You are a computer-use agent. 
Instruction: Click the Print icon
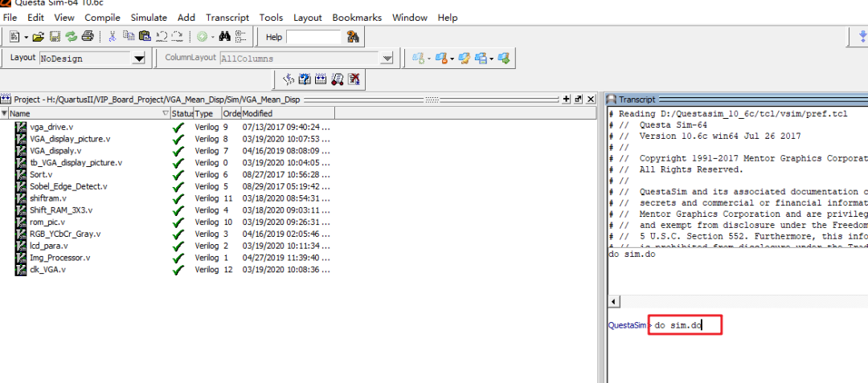(88, 37)
